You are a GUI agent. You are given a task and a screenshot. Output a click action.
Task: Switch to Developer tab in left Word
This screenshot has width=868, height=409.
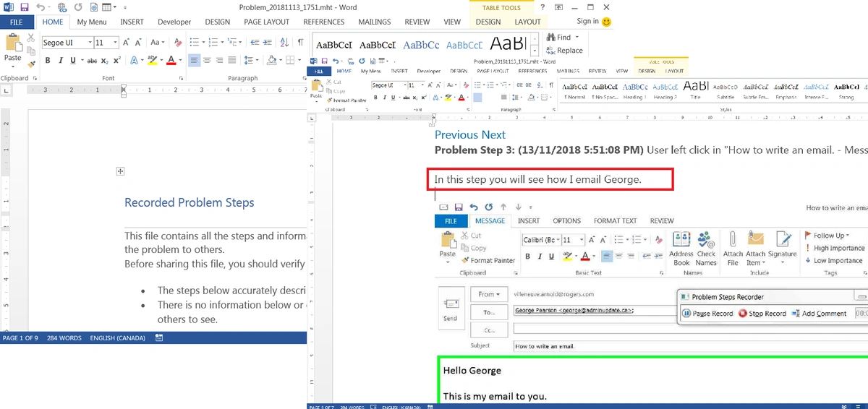pos(174,22)
